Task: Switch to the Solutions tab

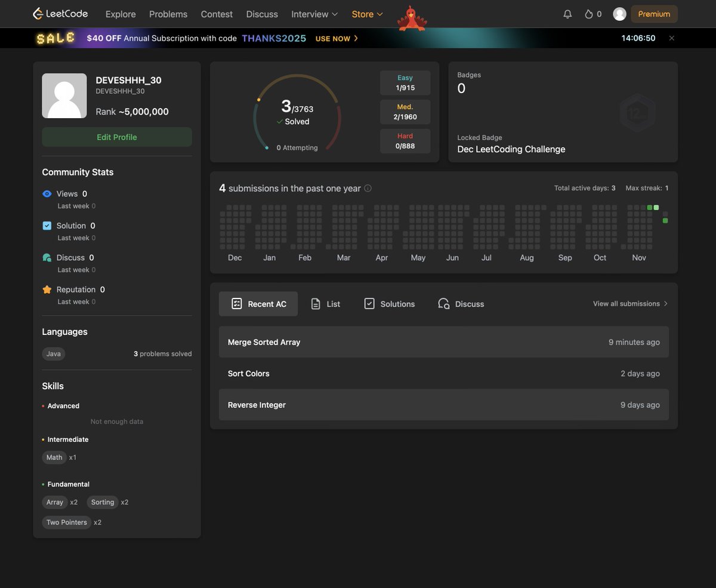Action: 389,304
